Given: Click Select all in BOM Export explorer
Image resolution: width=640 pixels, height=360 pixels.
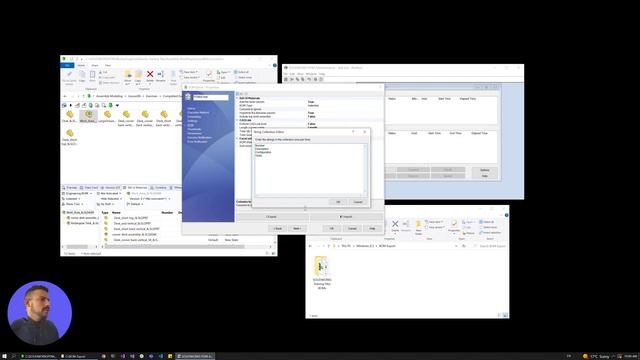Looking at the screenshot, I should [487, 222].
